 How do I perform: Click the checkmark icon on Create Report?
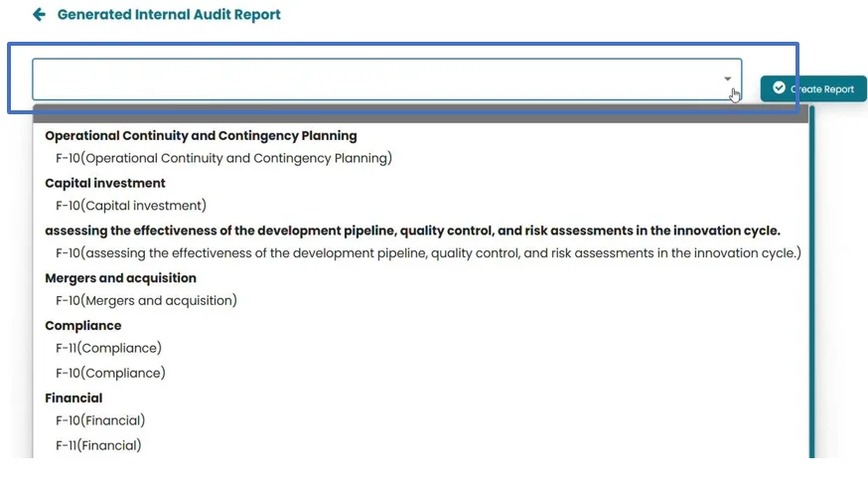[x=779, y=88]
